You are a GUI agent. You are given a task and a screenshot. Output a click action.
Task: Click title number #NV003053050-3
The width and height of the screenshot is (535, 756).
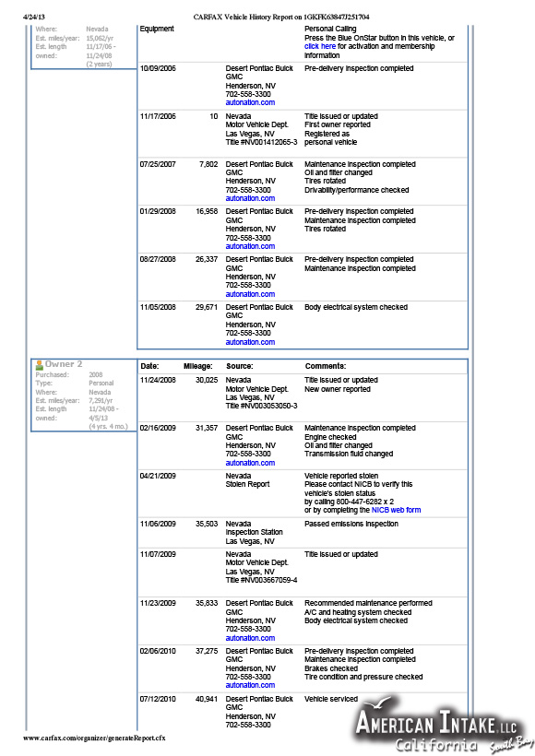click(268, 406)
